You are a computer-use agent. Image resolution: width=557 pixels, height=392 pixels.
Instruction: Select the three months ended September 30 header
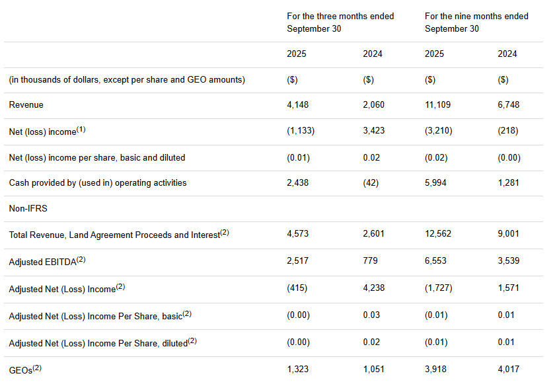pyautogui.click(x=340, y=22)
